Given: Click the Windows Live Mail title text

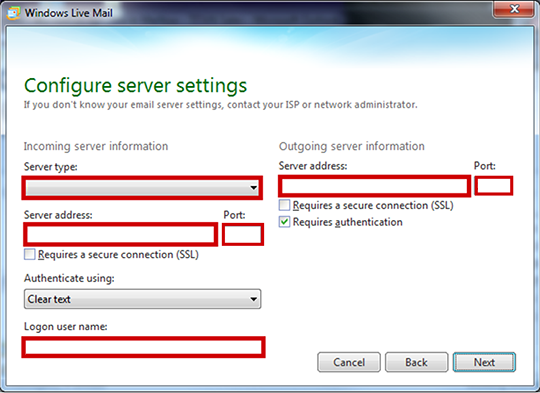Looking at the screenshot, I should 69,13.
